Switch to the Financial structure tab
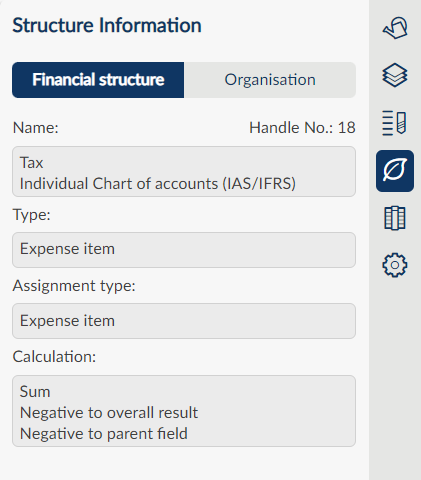This screenshot has height=480, width=421. tap(98, 80)
